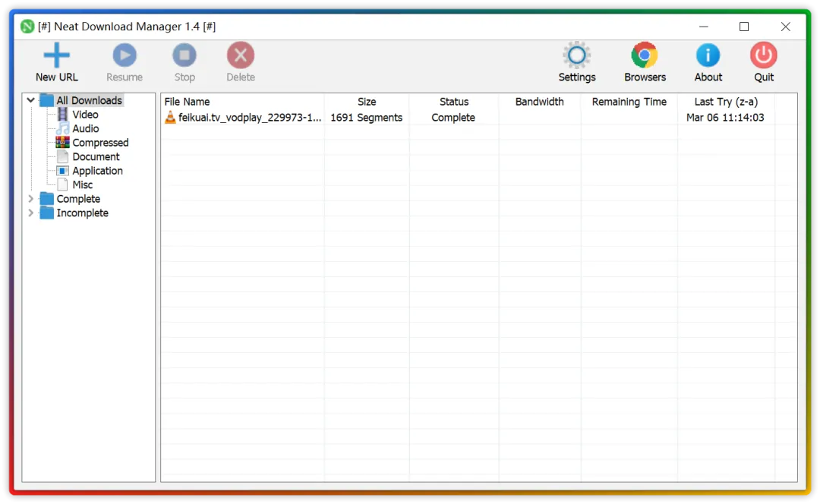Maximize the Neat Download Manager window
The height and width of the screenshot is (504, 820).
pyautogui.click(x=744, y=27)
